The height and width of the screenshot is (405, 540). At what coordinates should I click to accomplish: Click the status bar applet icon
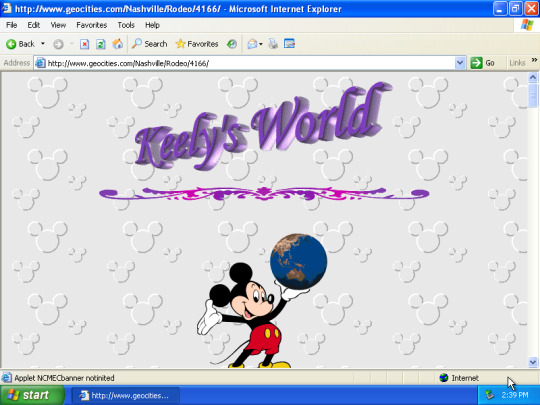(7, 378)
